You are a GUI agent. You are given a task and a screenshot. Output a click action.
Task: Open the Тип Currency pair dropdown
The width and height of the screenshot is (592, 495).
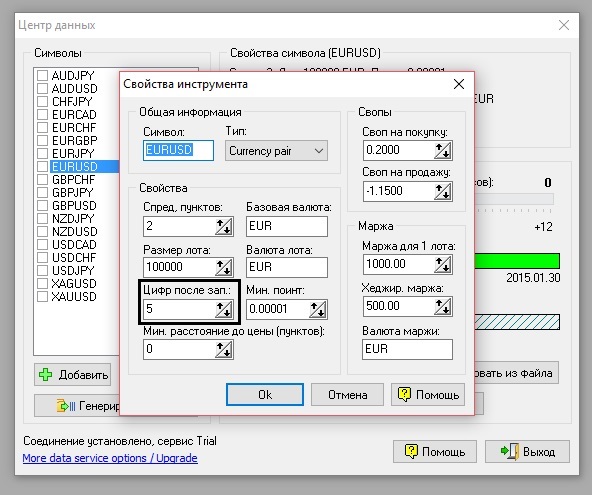tap(276, 151)
